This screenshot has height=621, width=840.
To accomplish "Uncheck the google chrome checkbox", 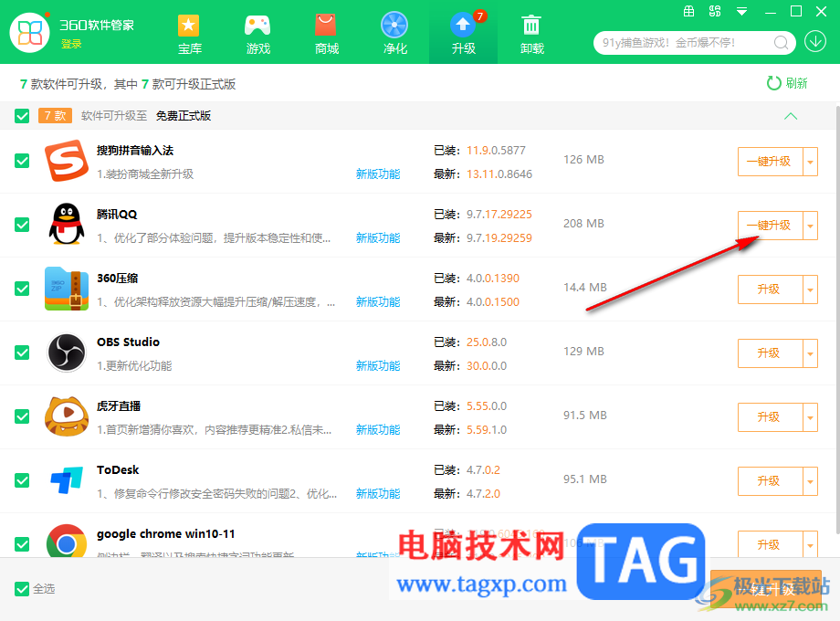I will click(22, 544).
